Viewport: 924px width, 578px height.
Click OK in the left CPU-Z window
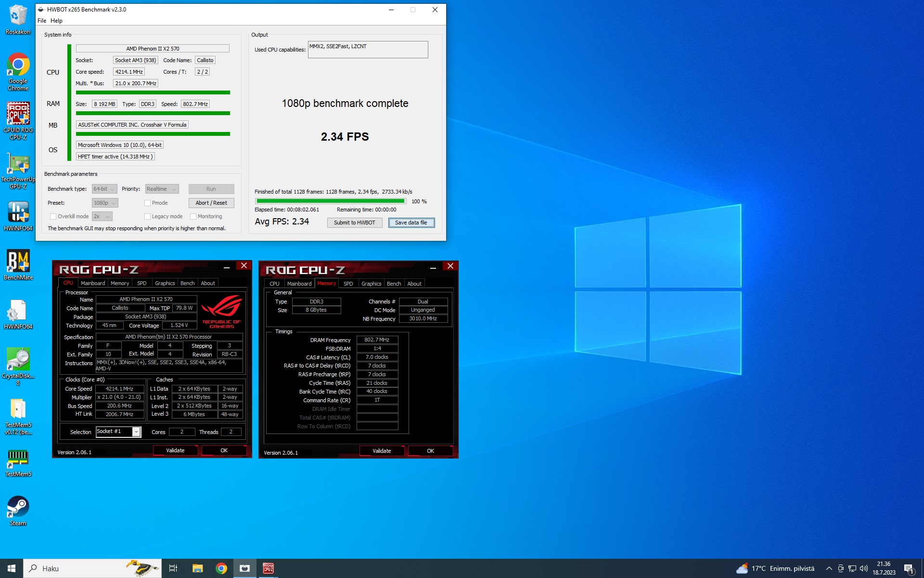pos(224,450)
